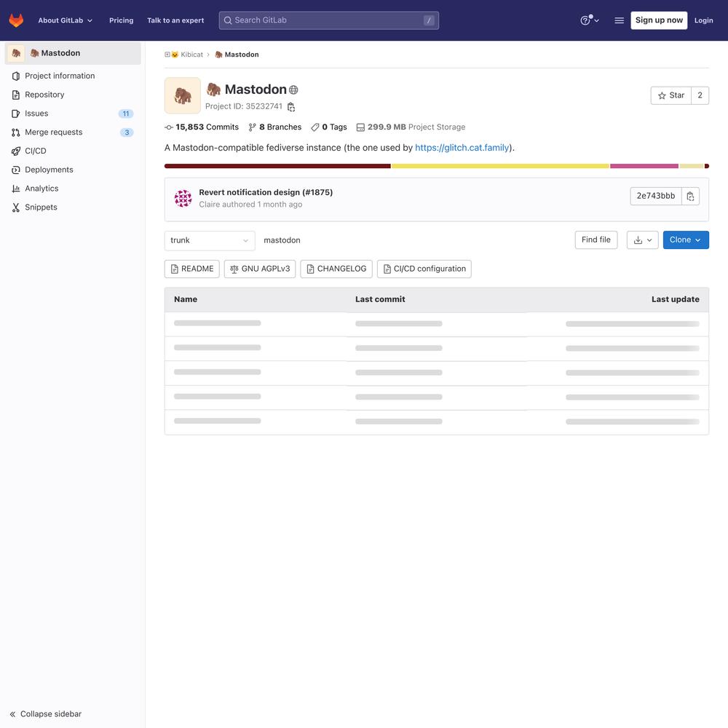
Task: Click the CI/CD rocket icon
Action: tap(16, 151)
